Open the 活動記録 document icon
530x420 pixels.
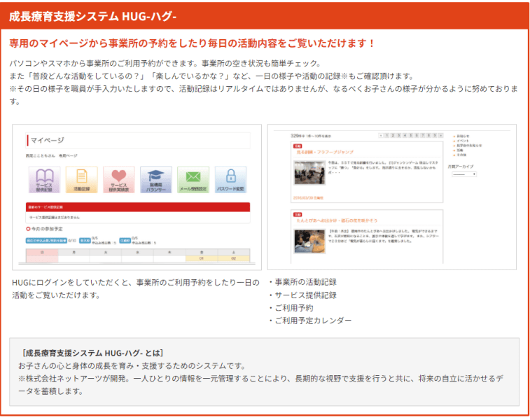click(81, 180)
